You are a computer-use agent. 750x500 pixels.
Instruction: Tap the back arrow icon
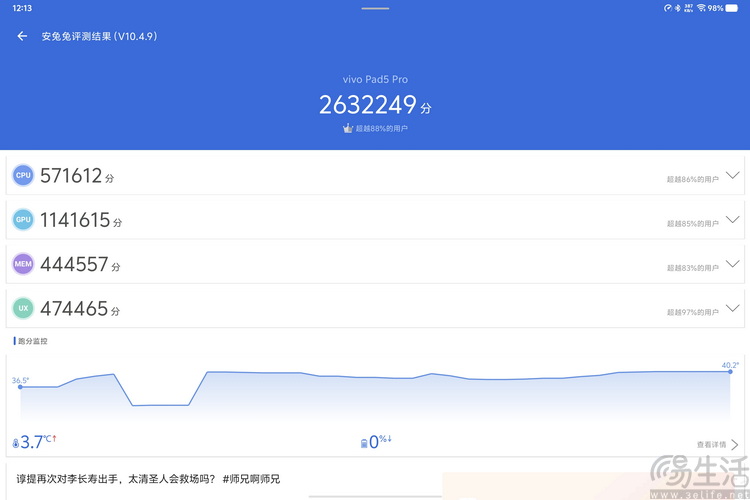22,36
